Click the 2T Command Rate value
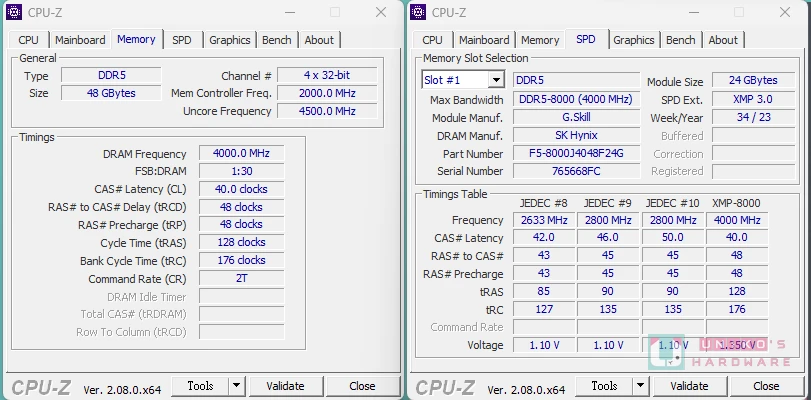Screen dimensions: 811x400 click(242, 278)
